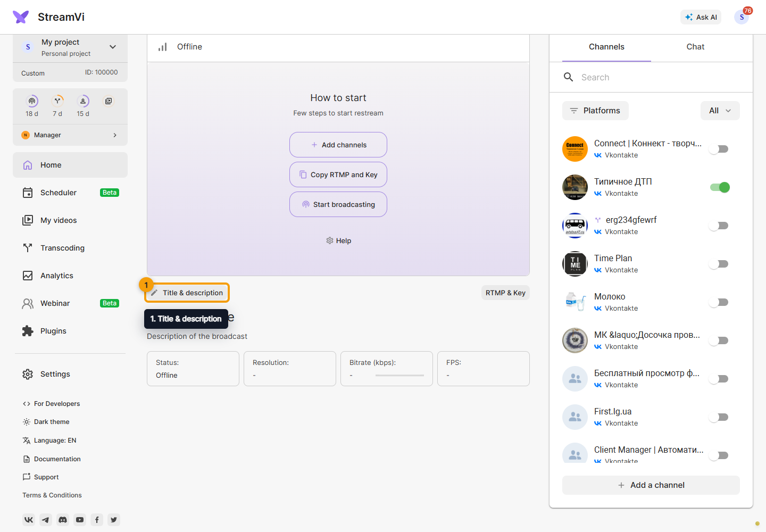Open the Platforms filter
Viewport: 766px width, 532px height.
(595, 111)
